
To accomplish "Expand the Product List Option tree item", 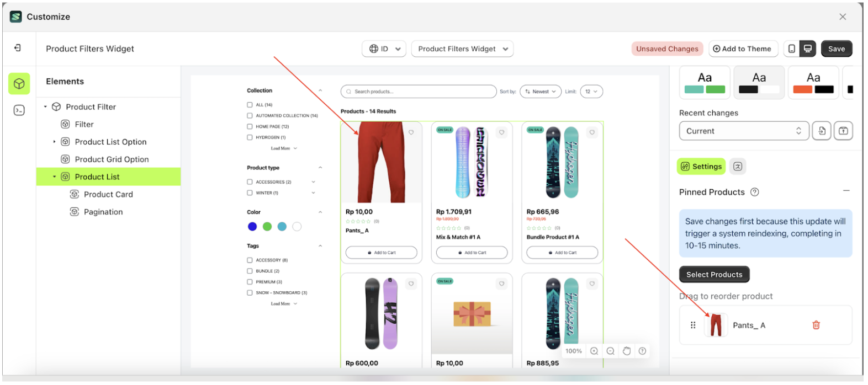I will [x=54, y=142].
